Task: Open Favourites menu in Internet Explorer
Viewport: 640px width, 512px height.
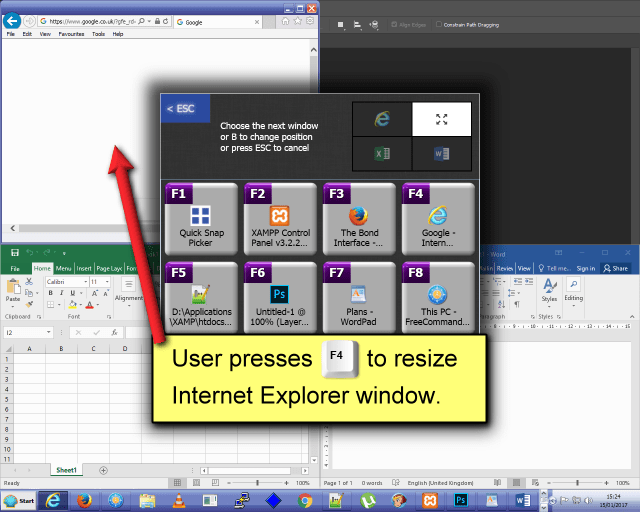Action: [x=71, y=34]
